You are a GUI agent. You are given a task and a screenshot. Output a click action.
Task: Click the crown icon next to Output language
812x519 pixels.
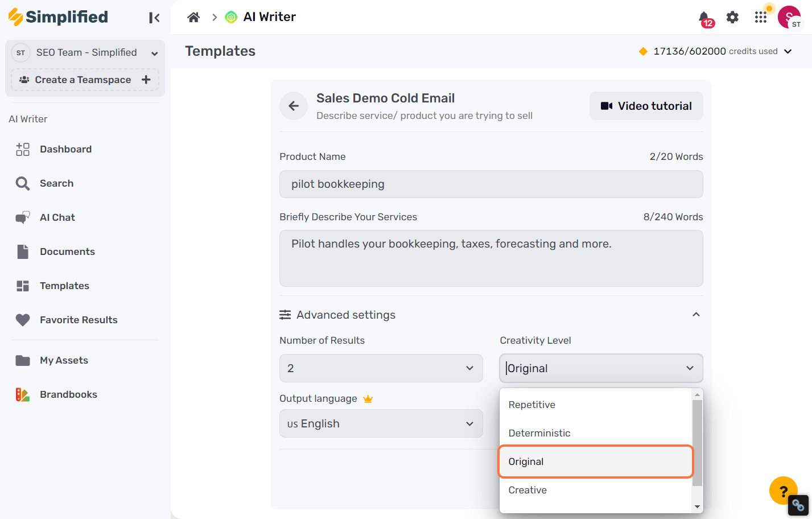[368, 398]
